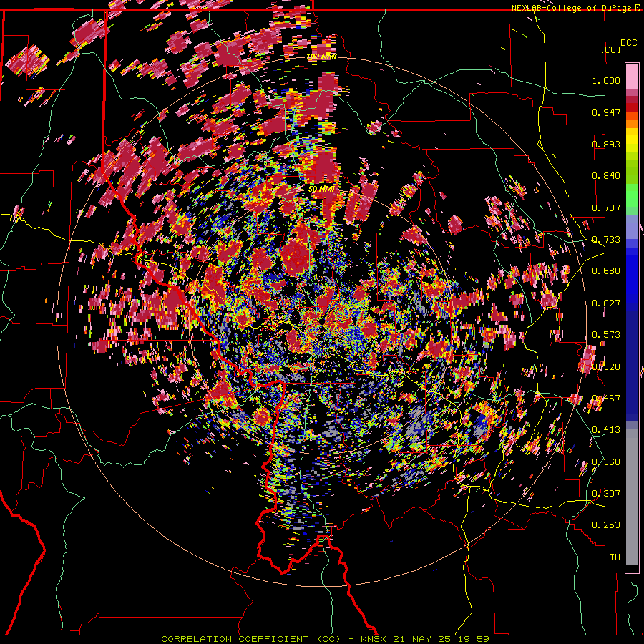
Task: Click the [CC] units label
Action: 611,49
